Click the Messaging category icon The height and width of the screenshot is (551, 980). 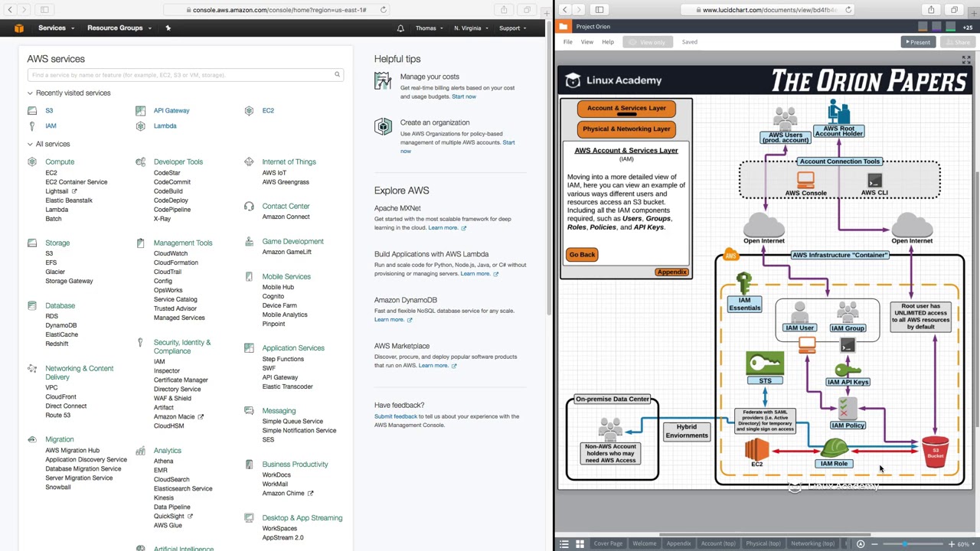(249, 411)
